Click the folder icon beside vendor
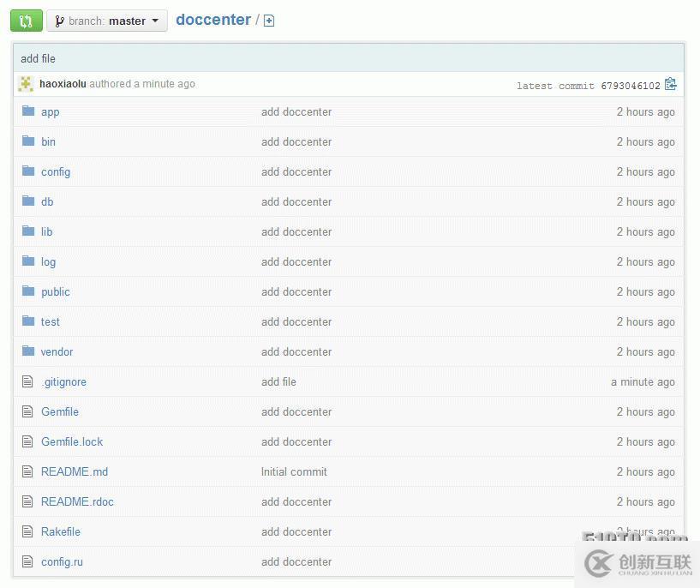This screenshot has height=588, width=700. point(28,351)
